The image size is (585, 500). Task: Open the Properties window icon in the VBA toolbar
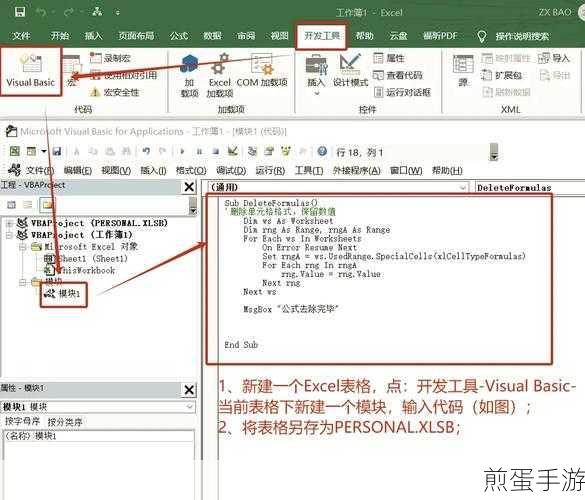tap(269, 151)
